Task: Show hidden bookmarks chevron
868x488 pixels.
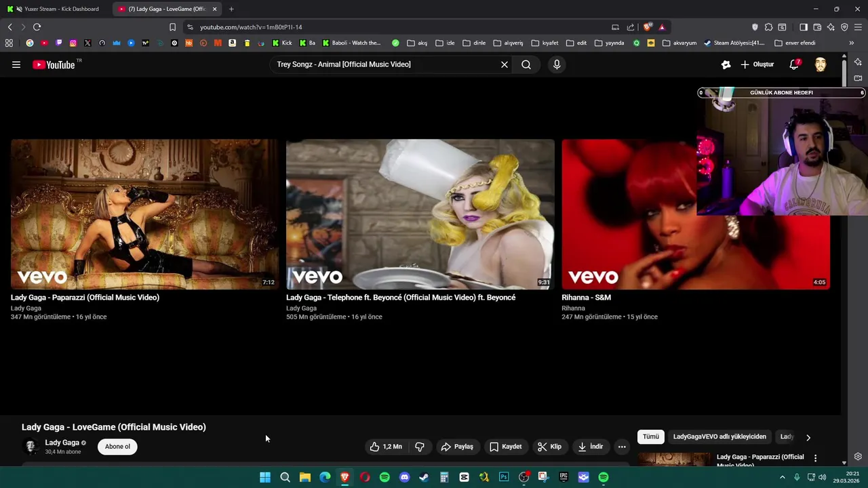Action: coord(852,43)
